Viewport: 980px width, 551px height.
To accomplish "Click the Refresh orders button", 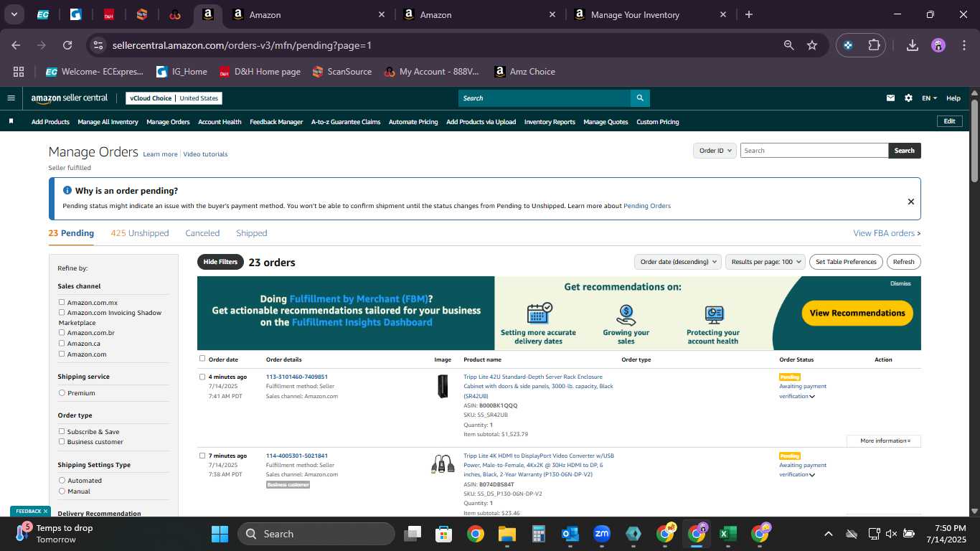I will click(x=904, y=262).
